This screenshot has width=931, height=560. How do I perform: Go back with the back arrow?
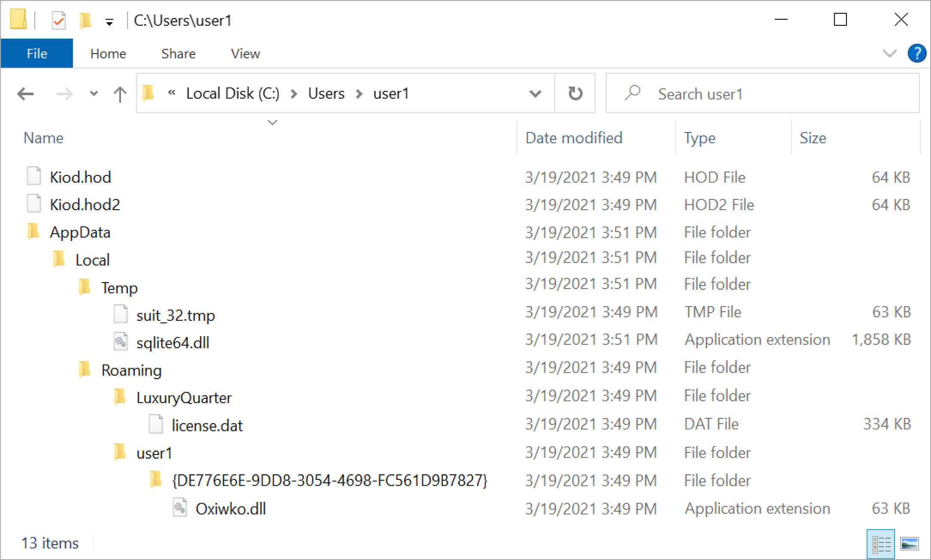25,94
